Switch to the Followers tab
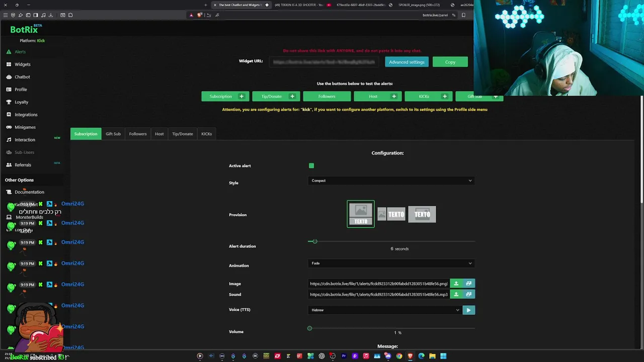644x362 pixels. [x=138, y=134]
